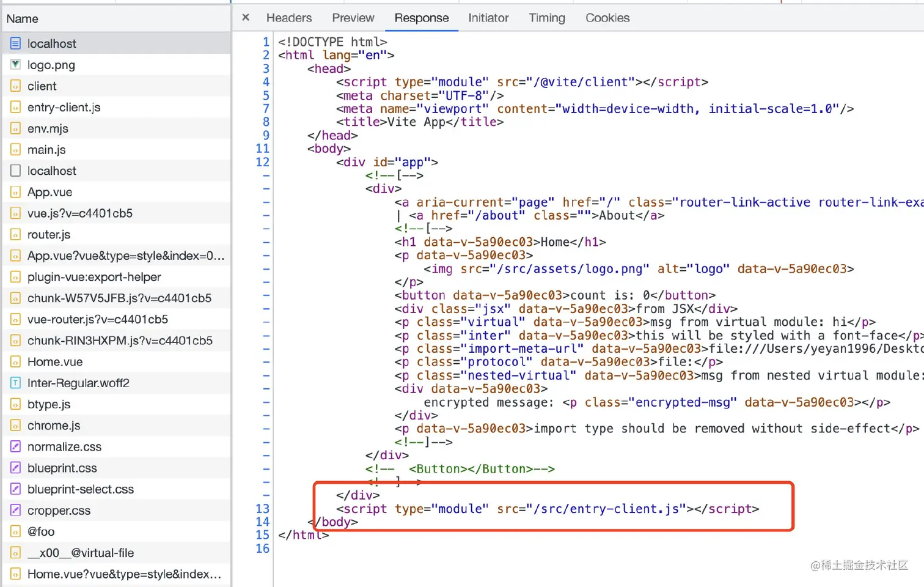This screenshot has height=587, width=924.
Task: Click the icon next to vue.js?v=c4401cb5
Action: [x=16, y=213]
